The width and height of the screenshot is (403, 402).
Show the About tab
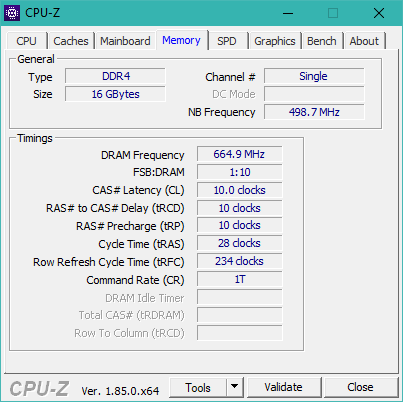[364, 41]
